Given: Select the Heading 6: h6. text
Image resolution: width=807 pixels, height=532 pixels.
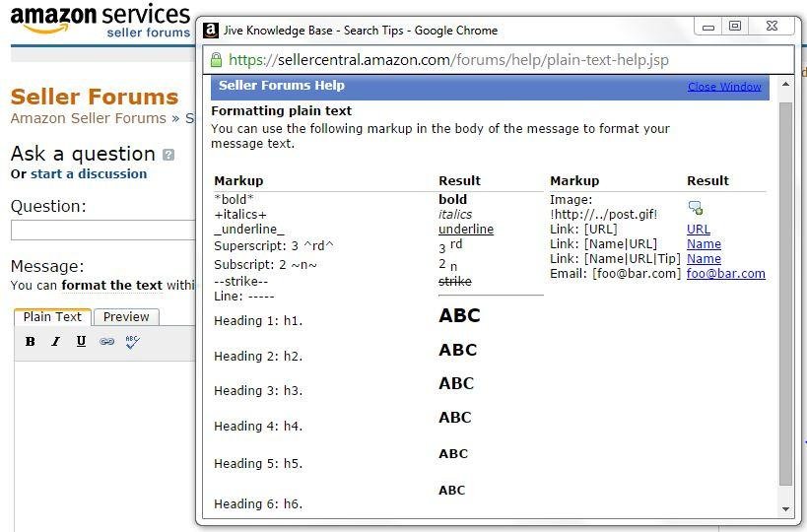Looking at the screenshot, I should (258, 504).
